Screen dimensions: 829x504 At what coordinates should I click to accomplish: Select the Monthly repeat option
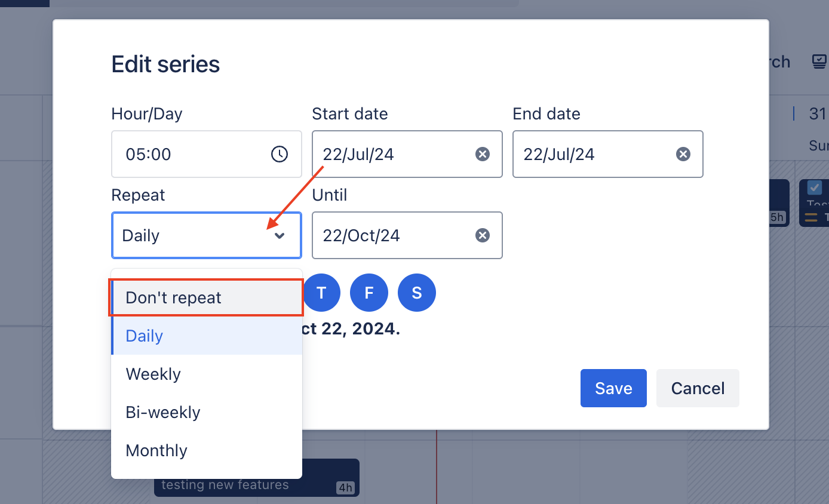pyautogui.click(x=207, y=450)
